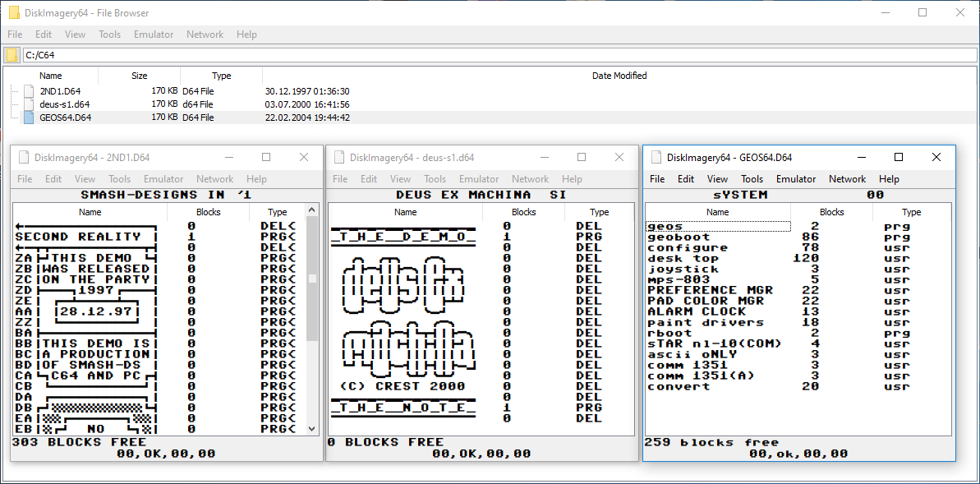Click document icon in GEOS64.D64 window title
This screenshot has height=484, width=980.
(x=656, y=157)
